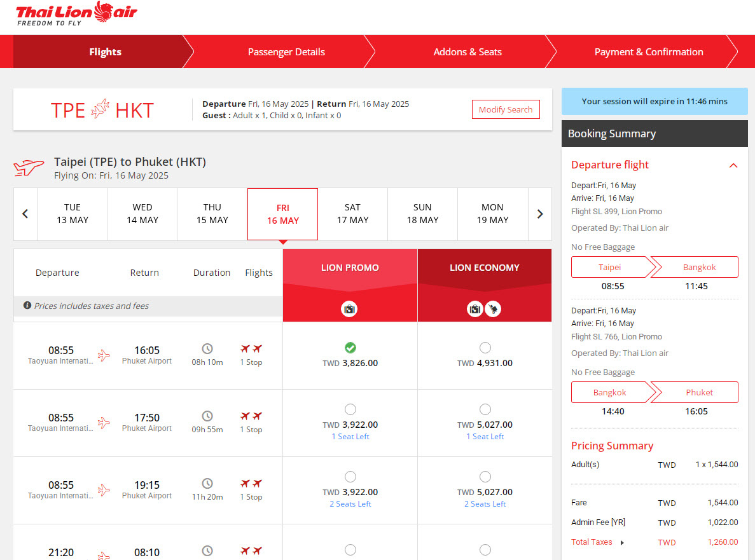Select Lion Economy fare for 17:50 arrival

coord(485,409)
